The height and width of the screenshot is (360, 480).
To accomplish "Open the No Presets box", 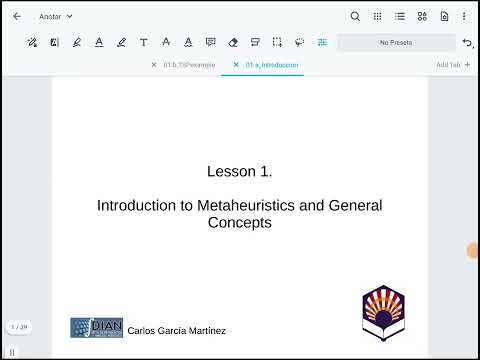I will (396, 43).
